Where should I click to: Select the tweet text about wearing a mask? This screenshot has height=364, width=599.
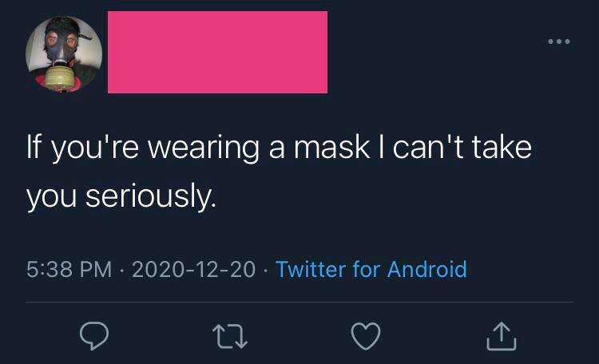(x=280, y=172)
